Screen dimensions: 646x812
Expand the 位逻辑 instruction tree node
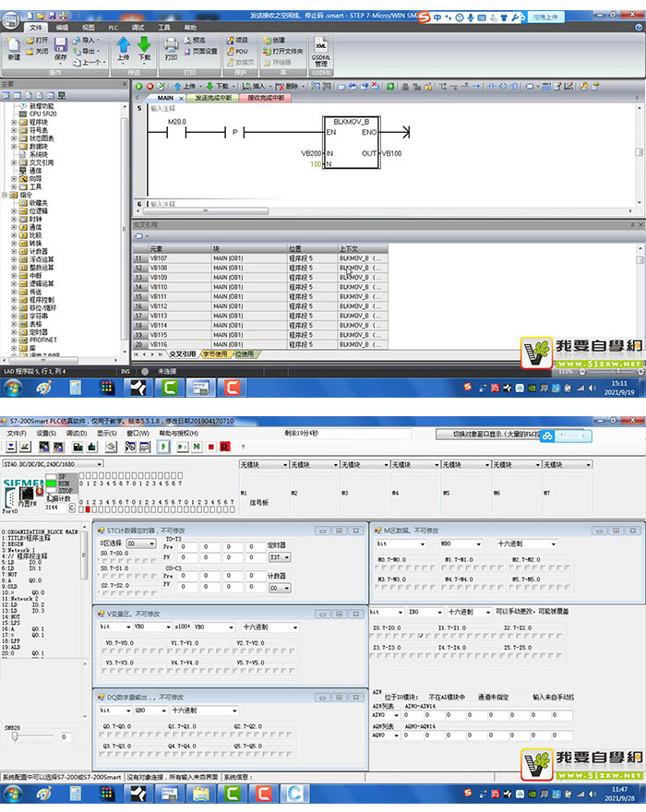click(x=14, y=211)
